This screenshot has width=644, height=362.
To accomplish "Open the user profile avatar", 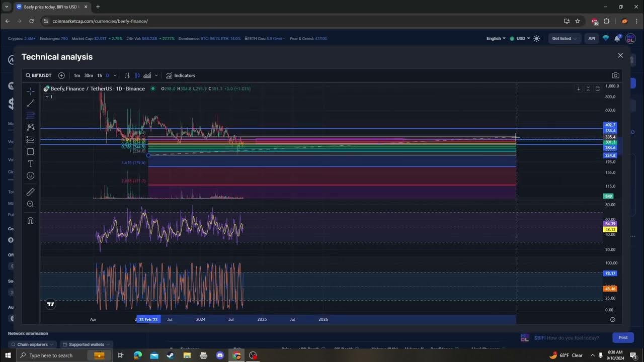I will 630,39.
